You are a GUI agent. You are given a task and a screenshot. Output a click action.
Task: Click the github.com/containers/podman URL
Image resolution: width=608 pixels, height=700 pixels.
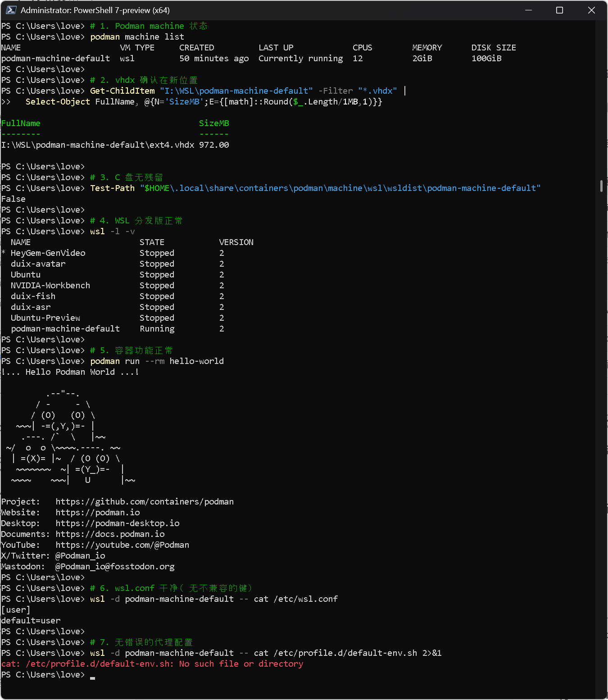pyautogui.click(x=145, y=502)
